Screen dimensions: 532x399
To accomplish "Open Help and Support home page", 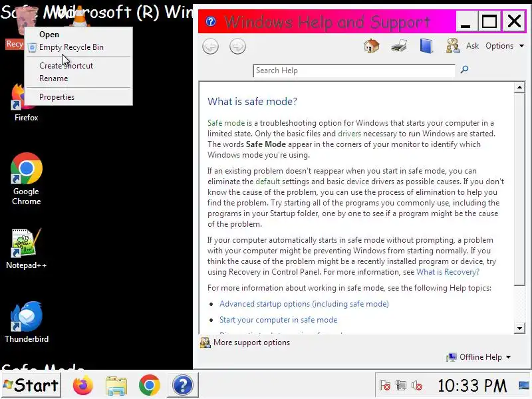I will pyautogui.click(x=372, y=46).
